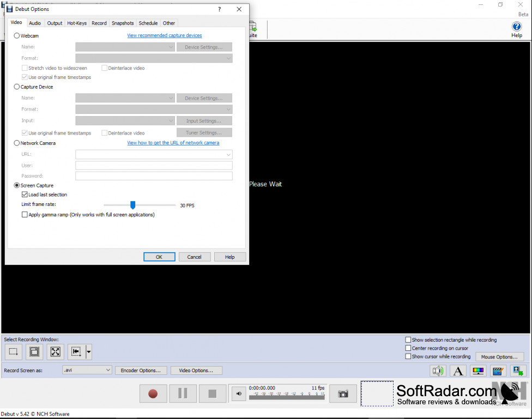
Task: Confirm options with the OK button
Action: click(159, 257)
